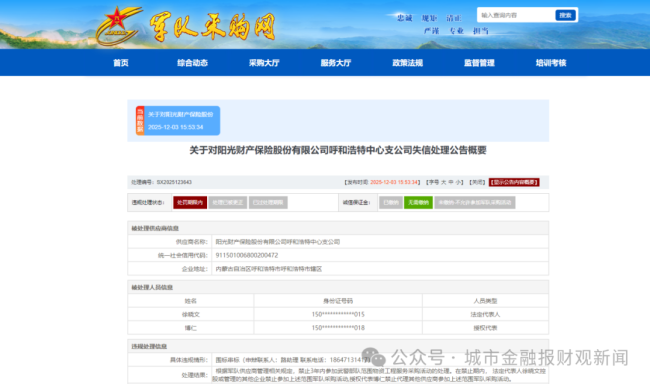Click the supplier name value in 供应商名称 row
The width and height of the screenshot is (650, 384).
click(278, 242)
